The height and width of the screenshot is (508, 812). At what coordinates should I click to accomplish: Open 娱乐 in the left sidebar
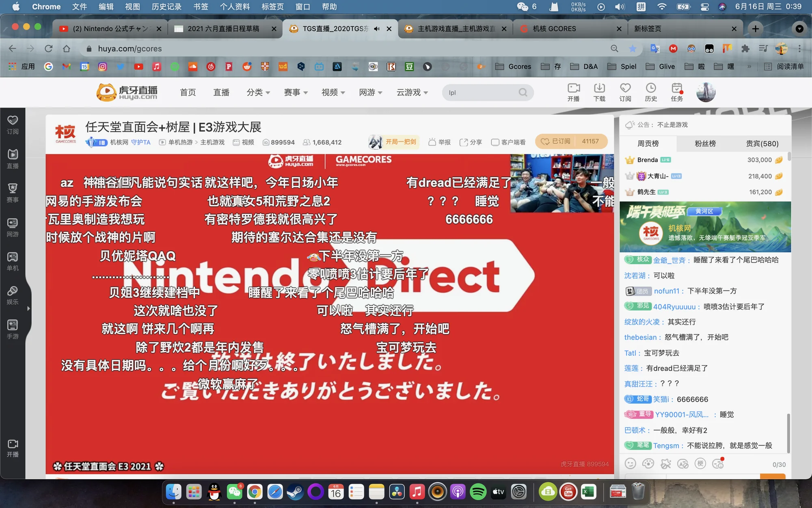pos(13,295)
